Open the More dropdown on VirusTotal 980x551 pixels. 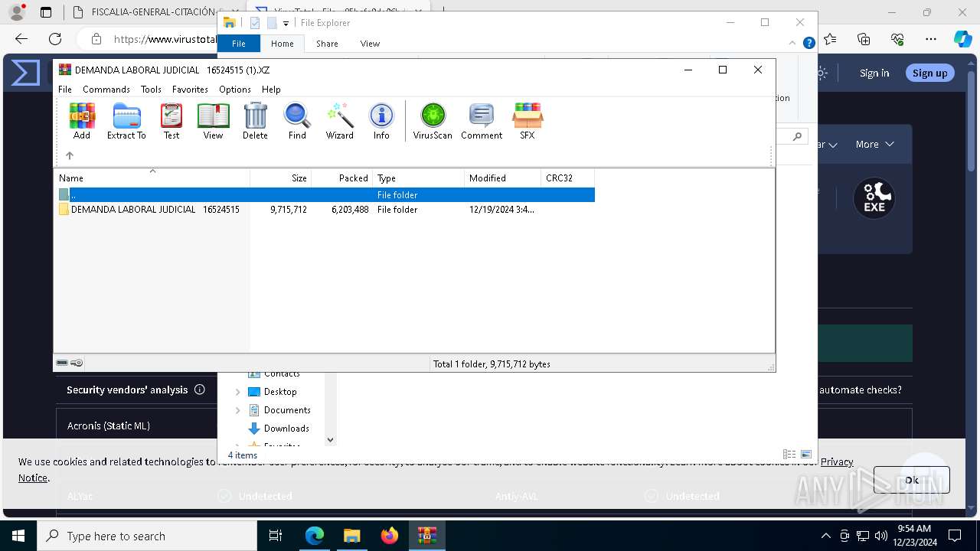[875, 144]
